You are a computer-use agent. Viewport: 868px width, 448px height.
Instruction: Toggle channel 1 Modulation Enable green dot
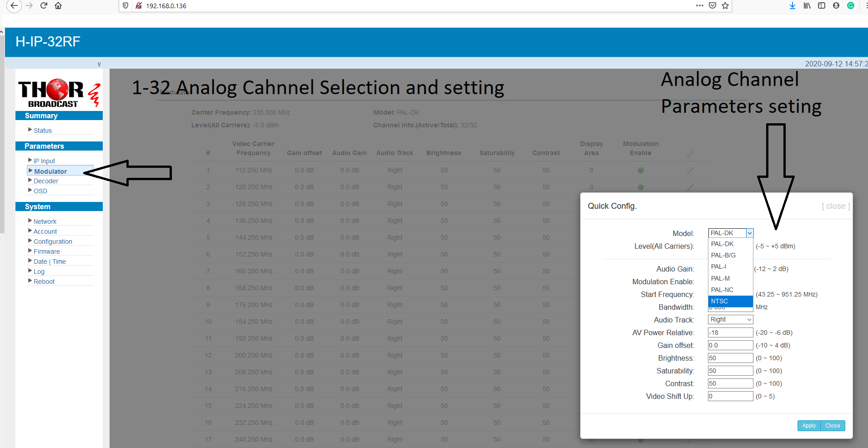641,171
